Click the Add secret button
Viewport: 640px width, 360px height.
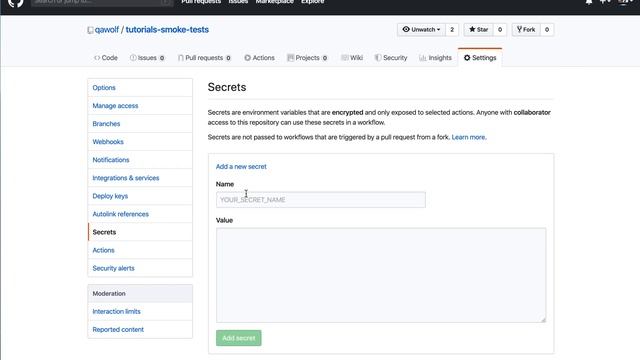(239, 338)
